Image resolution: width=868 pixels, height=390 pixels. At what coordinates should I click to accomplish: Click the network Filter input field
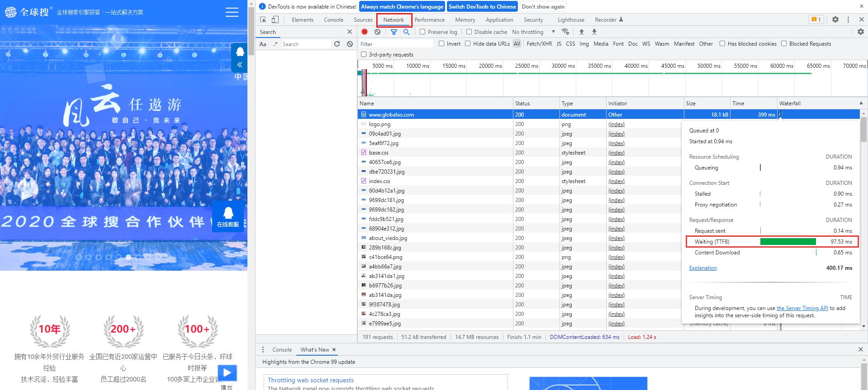[396, 44]
